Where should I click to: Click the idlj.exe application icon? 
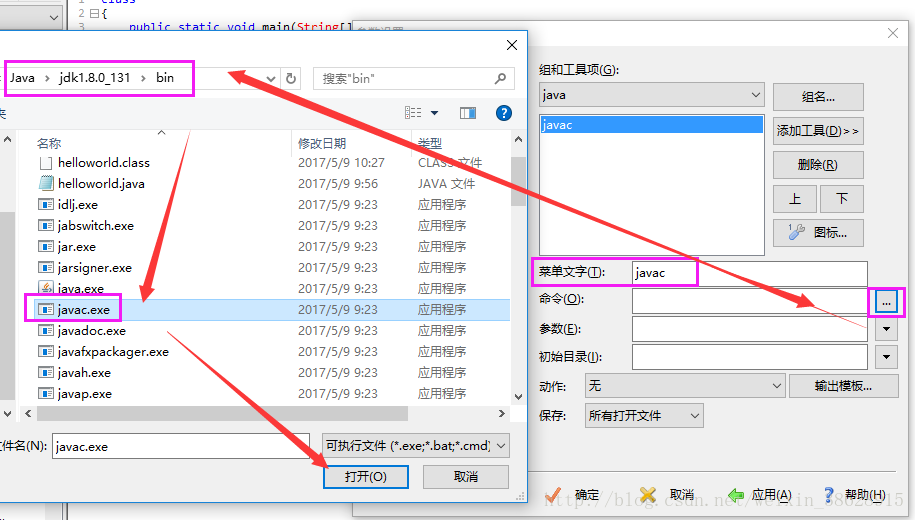click(46, 204)
